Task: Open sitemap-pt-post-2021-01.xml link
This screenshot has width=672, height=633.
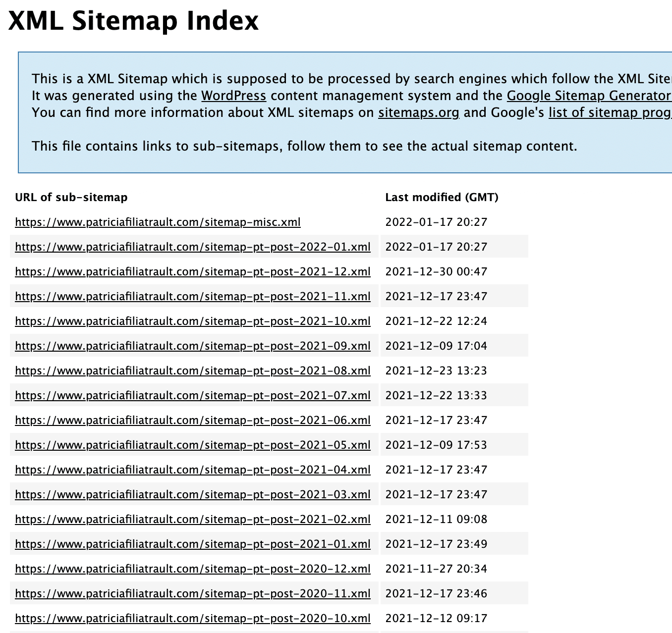Action: (x=193, y=544)
